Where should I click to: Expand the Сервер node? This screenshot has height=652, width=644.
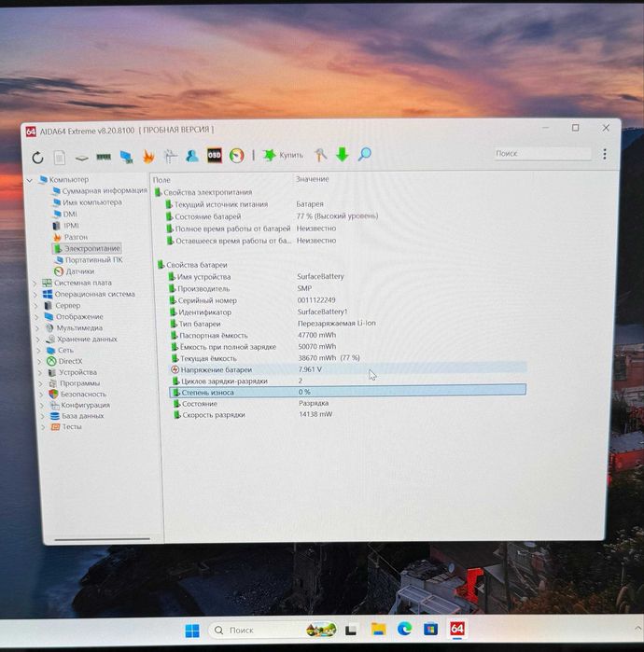point(36,306)
